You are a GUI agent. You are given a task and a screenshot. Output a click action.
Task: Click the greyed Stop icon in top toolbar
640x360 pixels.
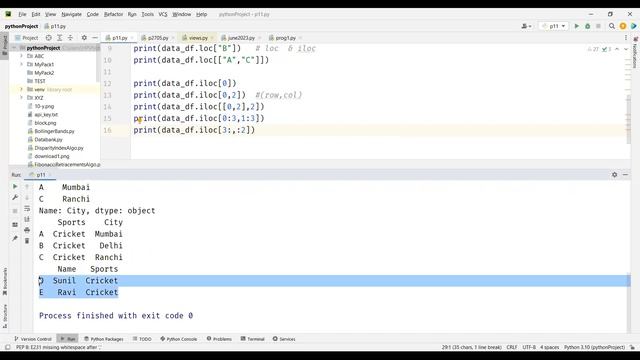click(598, 26)
